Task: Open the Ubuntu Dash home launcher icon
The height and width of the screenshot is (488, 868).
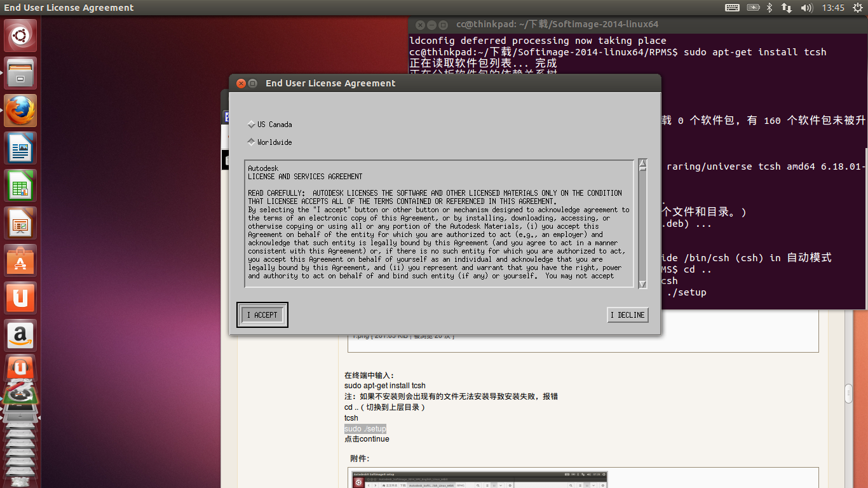Action: tap(21, 35)
